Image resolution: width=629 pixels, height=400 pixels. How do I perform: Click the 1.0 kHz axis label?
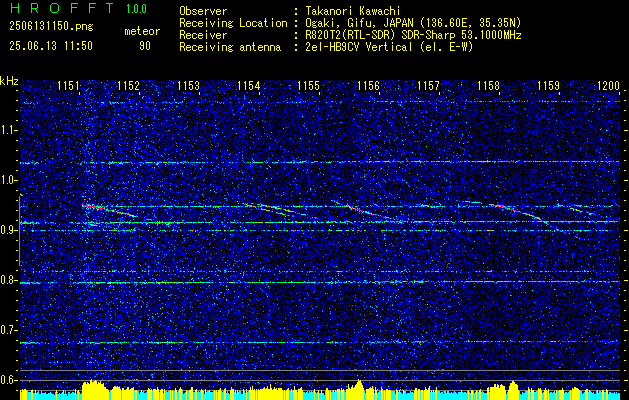click(9, 180)
